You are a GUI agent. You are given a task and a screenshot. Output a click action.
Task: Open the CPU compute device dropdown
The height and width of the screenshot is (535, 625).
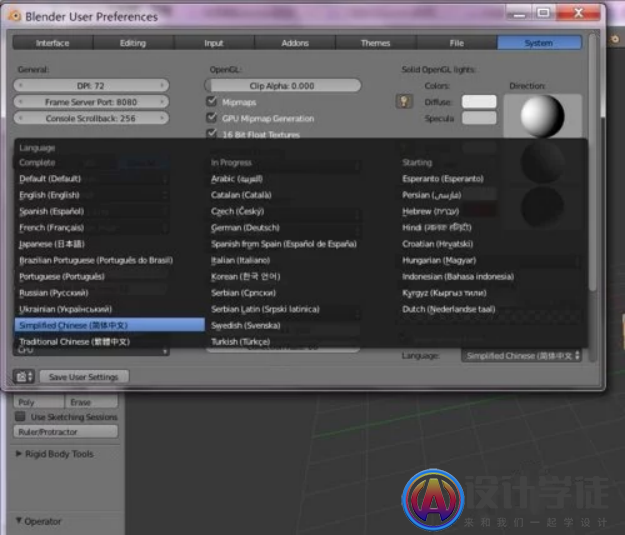[91, 351]
